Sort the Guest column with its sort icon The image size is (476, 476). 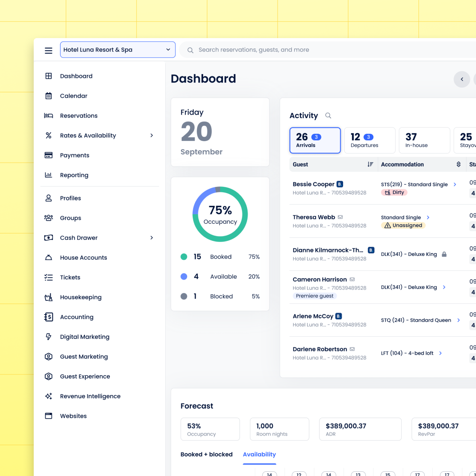[370, 164]
